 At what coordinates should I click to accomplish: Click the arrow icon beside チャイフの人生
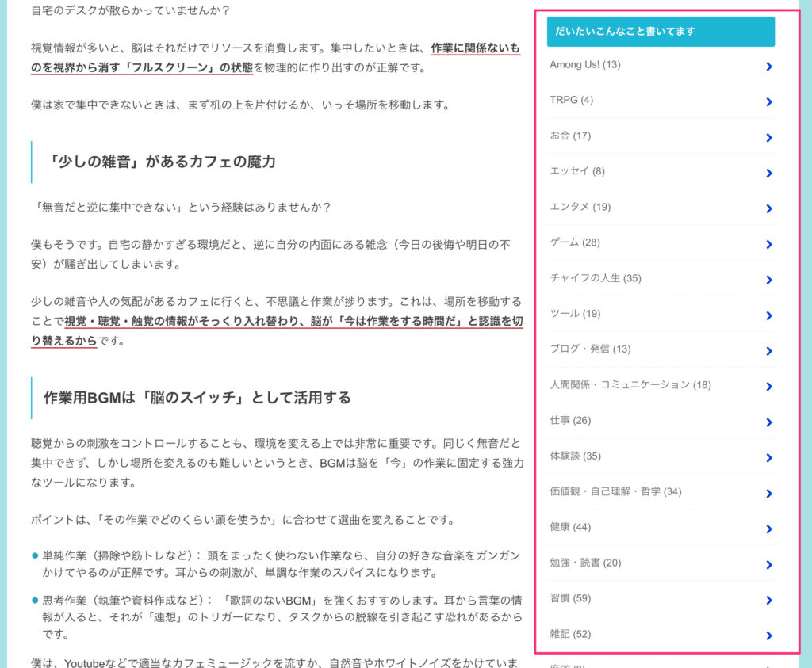coord(768,281)
